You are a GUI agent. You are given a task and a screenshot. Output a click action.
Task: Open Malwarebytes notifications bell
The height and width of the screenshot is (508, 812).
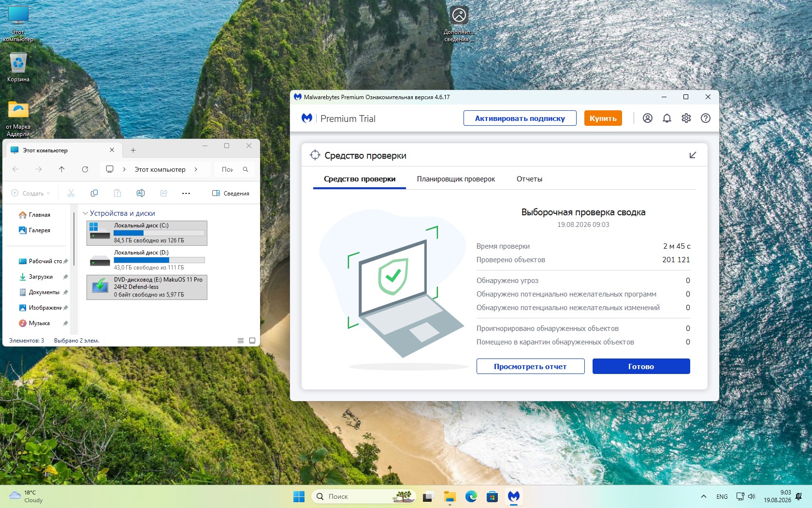(667, 118)
